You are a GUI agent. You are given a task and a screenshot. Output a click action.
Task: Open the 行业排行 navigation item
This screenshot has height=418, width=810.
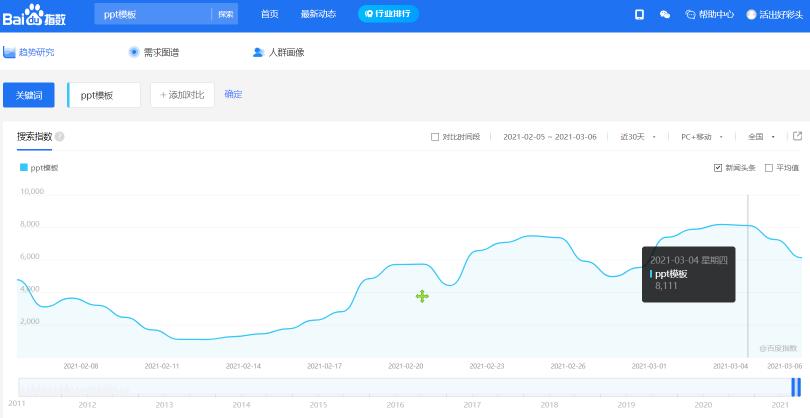coord(388,14)
